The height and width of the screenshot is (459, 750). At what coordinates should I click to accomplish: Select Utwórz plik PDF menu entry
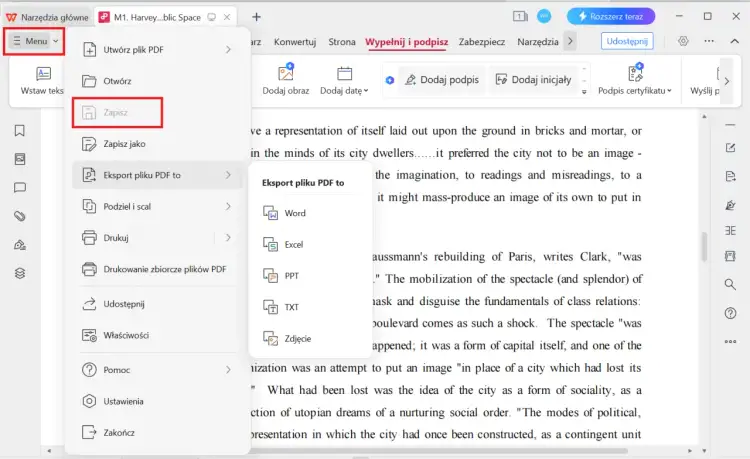point(157,50)
